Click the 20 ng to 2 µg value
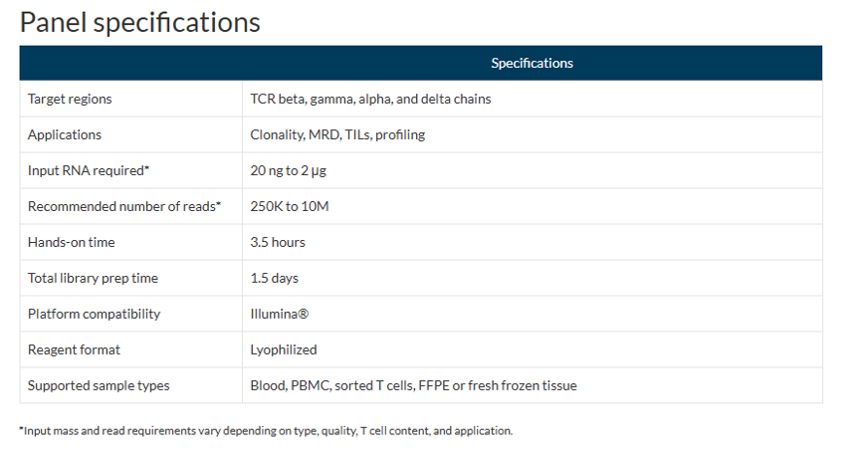Screen dimensions: 868x460 click(x=289, y=170)
